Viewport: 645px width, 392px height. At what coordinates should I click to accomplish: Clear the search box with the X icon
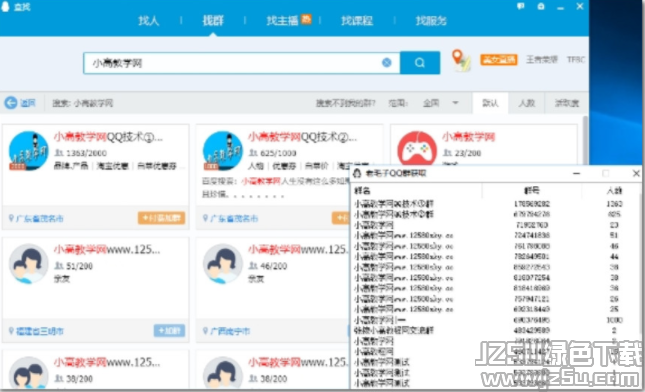pyautogui.click(x=387, y=63)
